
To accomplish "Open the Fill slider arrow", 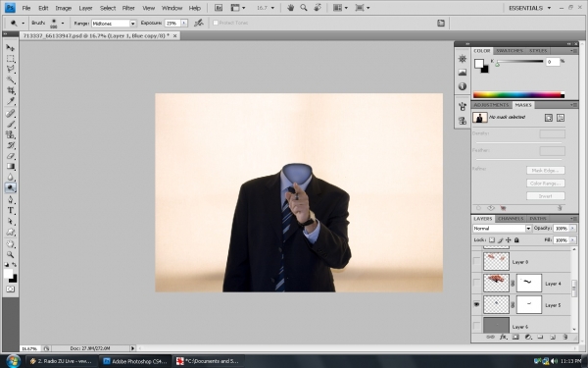I will point(572,240).
